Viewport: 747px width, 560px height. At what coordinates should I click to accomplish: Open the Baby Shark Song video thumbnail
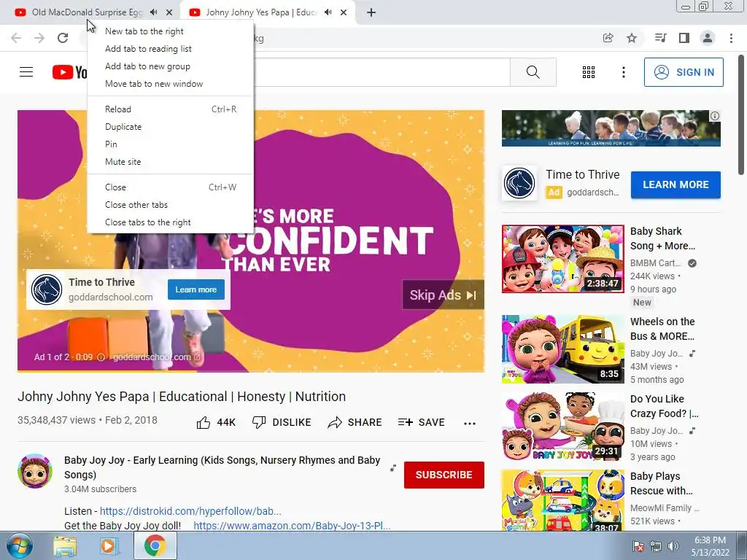[562, 259]
